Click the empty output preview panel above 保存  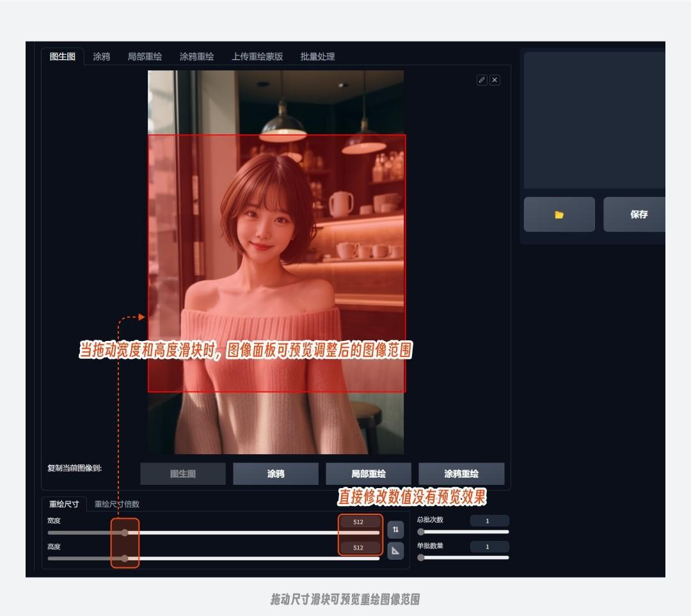[594, 120]
